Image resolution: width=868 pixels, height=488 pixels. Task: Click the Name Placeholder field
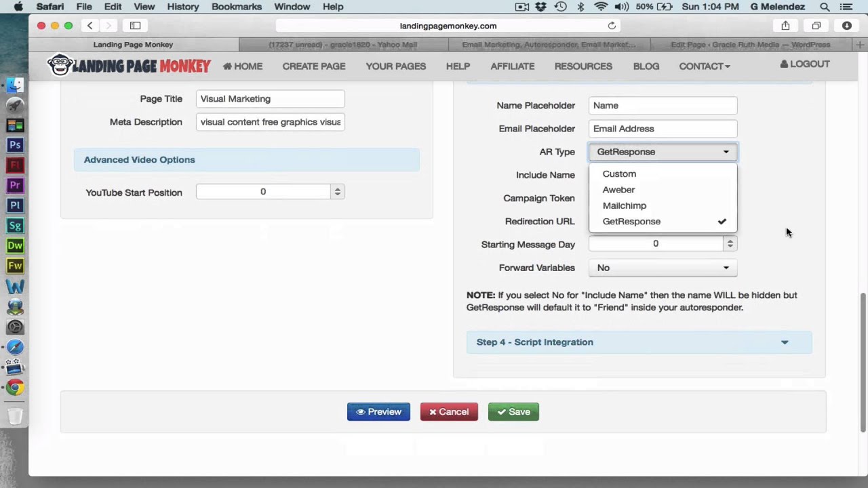point(663,106)
